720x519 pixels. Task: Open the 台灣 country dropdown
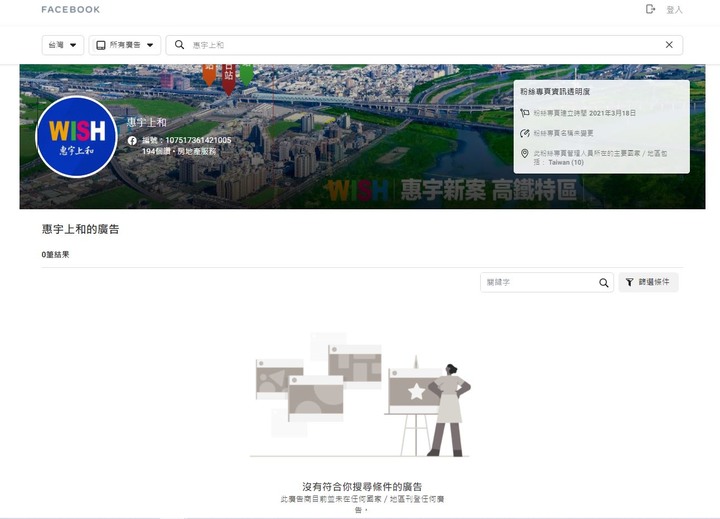62,45
